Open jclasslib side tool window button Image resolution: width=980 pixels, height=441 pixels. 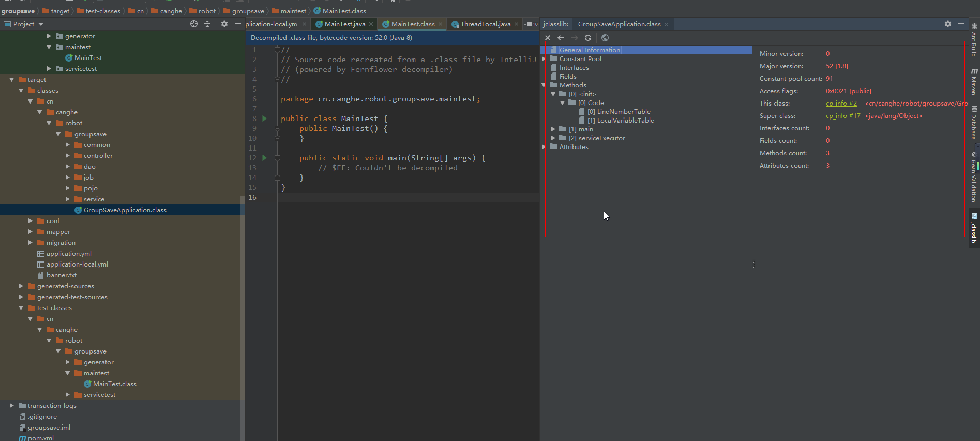pyautogui.click(x=974, y=228)
